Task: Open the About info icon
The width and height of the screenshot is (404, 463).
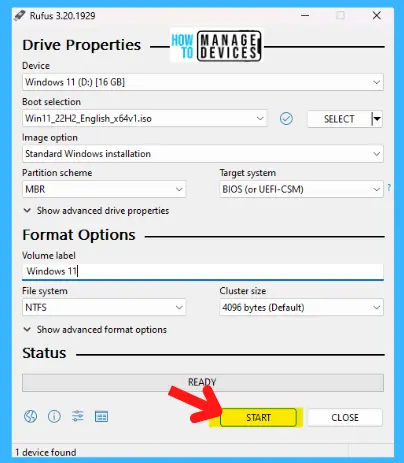Action: coord(54,416)
